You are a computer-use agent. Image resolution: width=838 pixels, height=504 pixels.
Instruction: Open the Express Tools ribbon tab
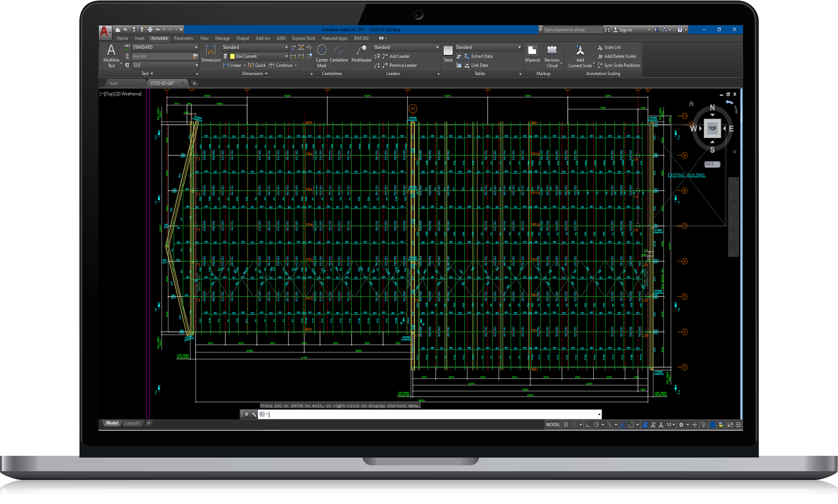pos(303,38)
